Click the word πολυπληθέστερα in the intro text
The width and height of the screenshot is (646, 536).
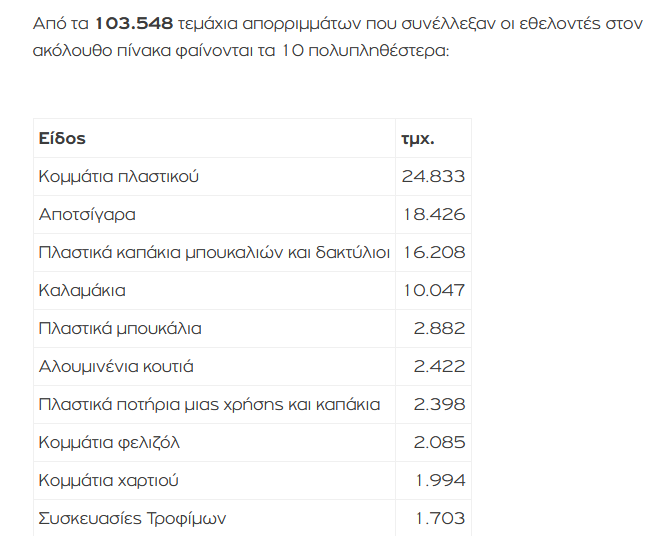point(379,51)
